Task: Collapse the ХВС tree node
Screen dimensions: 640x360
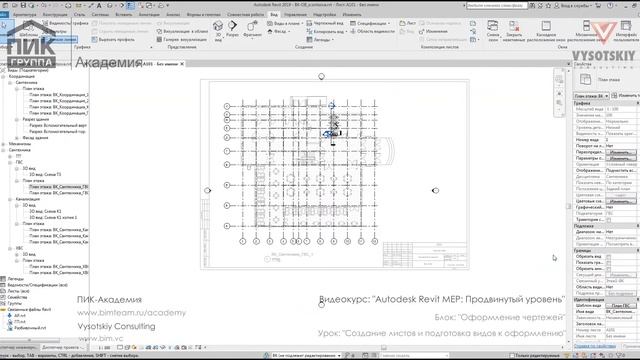Action: (10, 248)
